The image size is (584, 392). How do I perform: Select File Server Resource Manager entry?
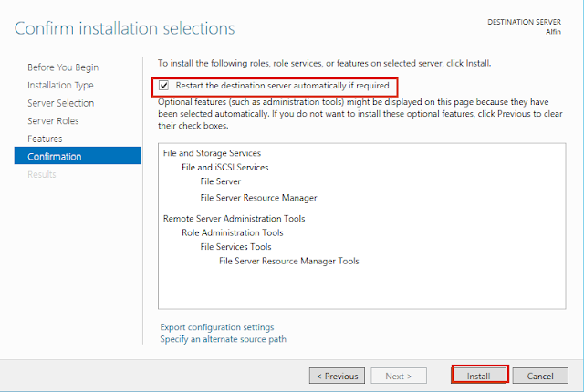[x=258, y=197]
